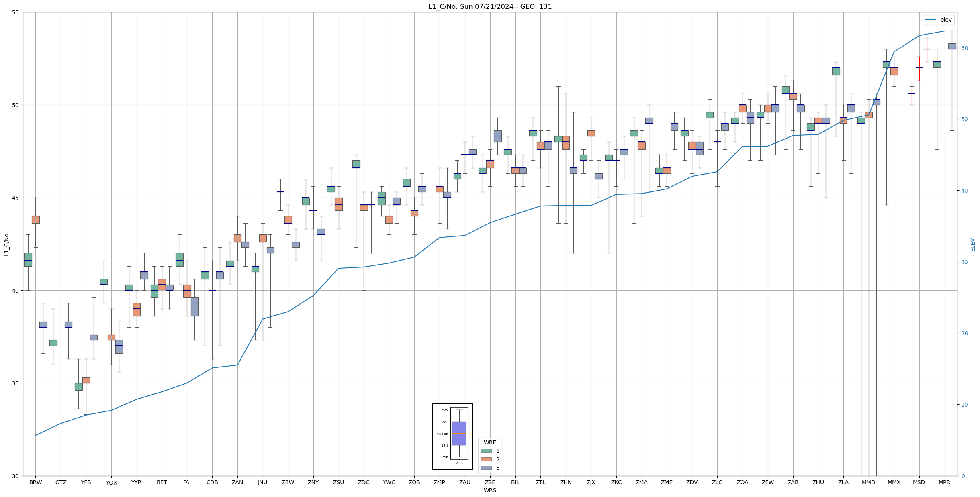
Task: Click ZDC's green WRE 1 box
Action: [356, 164]
